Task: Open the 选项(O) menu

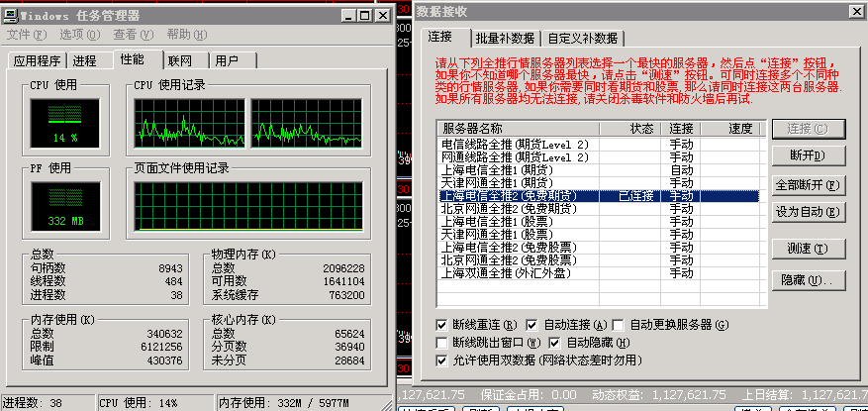Action: tap(79, 35)
